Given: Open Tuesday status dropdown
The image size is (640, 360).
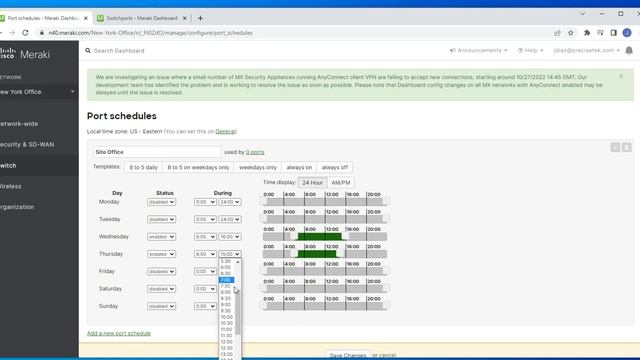Looking at the screenshot, I should click(161, 219).
